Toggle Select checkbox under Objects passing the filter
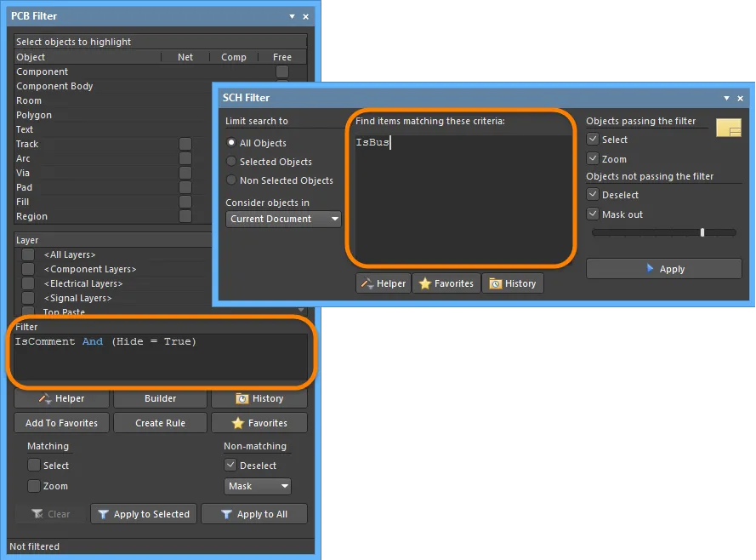The image size is (756, 560). coord(593,139)
